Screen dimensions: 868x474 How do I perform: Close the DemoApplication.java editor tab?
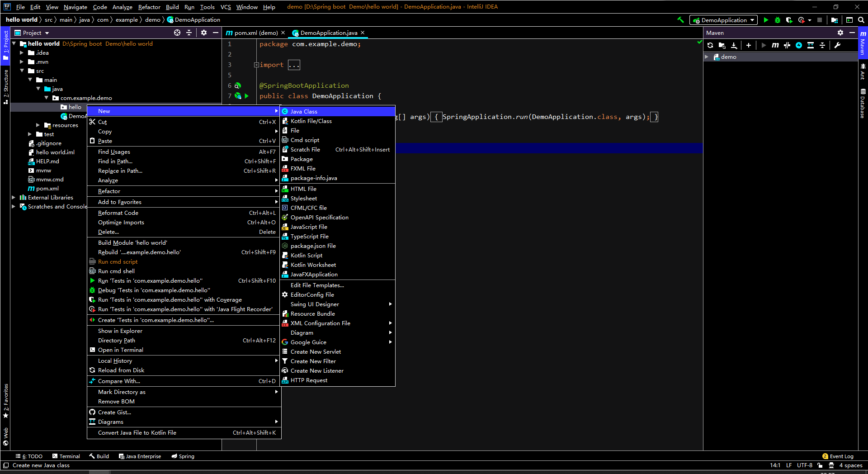363,33
